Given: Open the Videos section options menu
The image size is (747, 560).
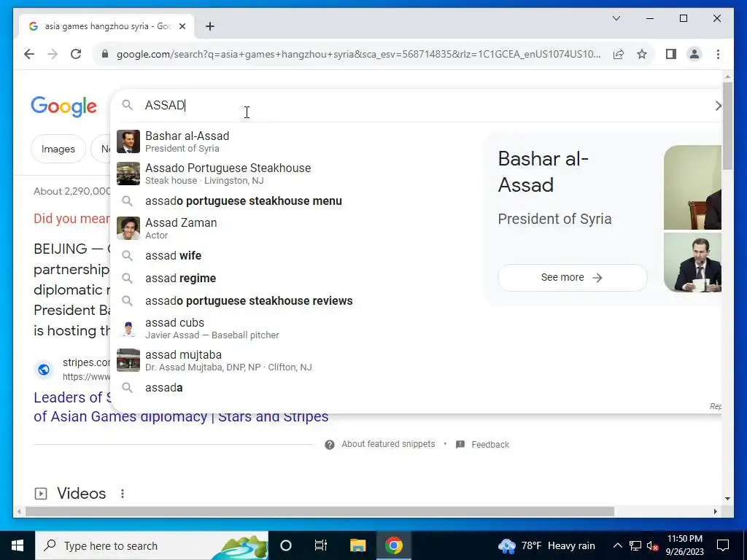Looking at the screenshot, I should click(123, 494).
